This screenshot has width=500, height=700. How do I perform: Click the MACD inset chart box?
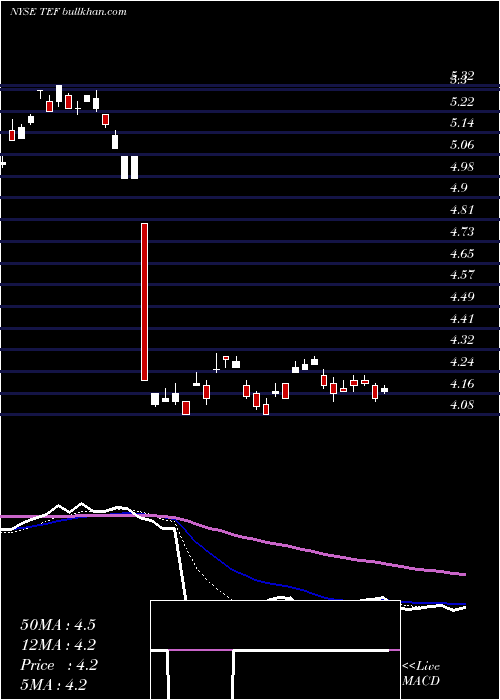pyautogui.click(x=275, y=650)
